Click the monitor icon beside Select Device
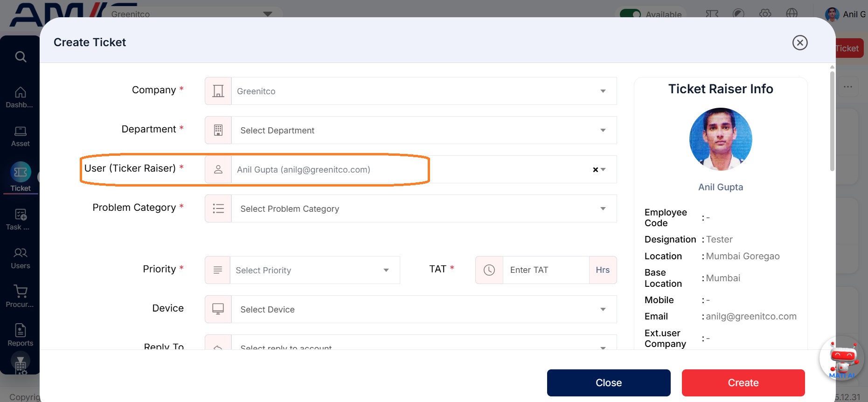The width and height of the screenshot is (868, 402). (x=218, y=309)
